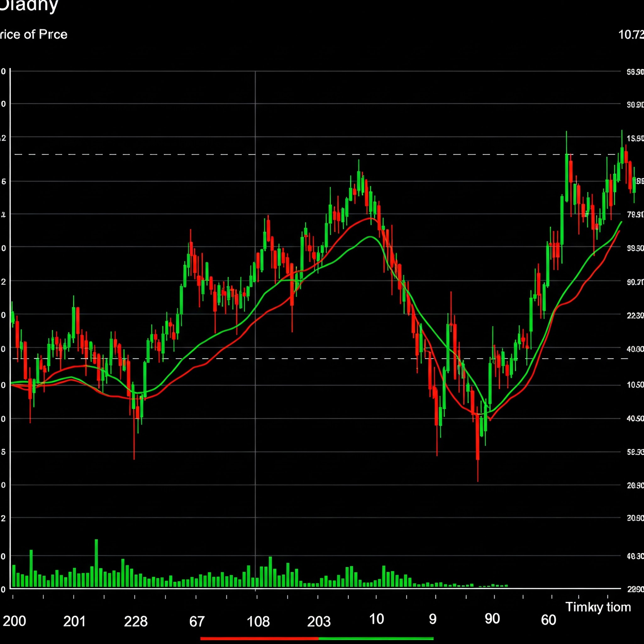Click the 'rice of Prrce' subtitle text
Screen dimensions: 644x644
tap(33, 35)
